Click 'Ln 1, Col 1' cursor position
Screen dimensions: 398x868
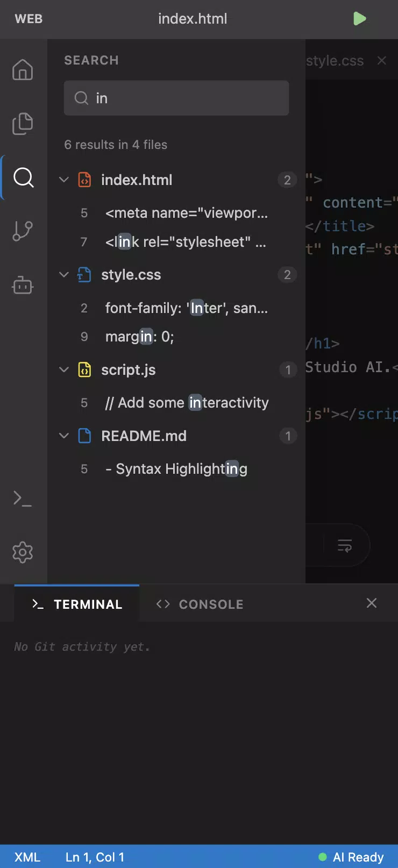[x=95, y=857]
